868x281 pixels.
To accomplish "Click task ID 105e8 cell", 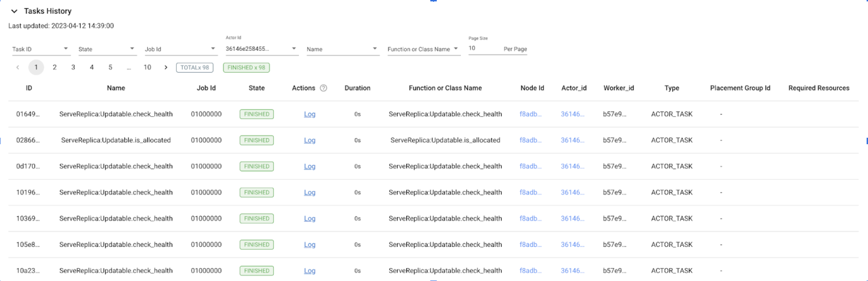I will pos(28,244).
